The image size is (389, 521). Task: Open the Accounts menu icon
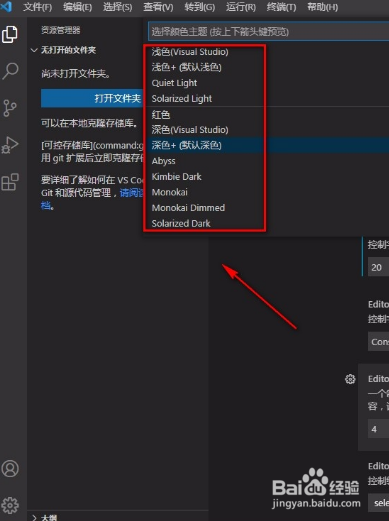(x=10, y=469)
